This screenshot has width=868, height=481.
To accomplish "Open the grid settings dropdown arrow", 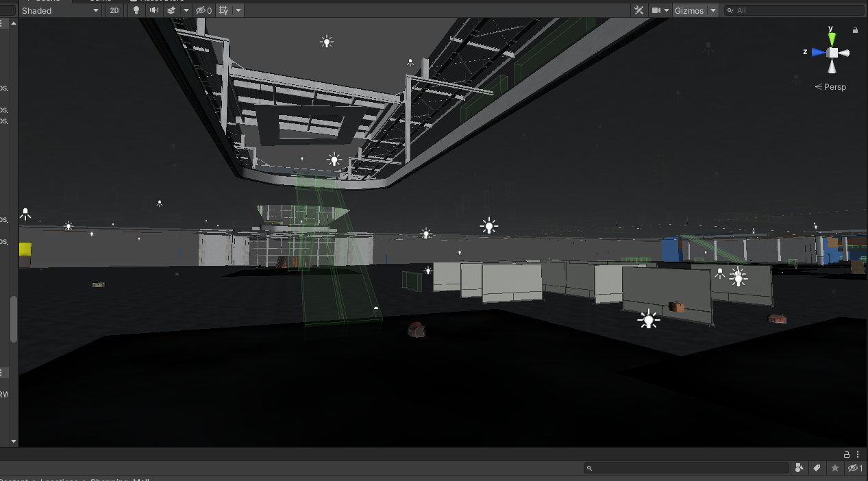I will (x=238, y=10).
